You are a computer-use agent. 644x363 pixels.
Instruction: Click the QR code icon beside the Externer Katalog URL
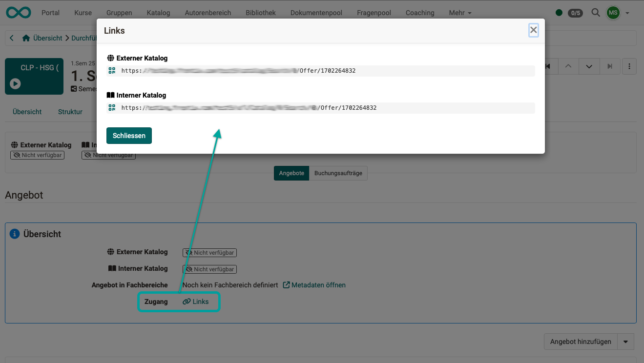(112, 70)
